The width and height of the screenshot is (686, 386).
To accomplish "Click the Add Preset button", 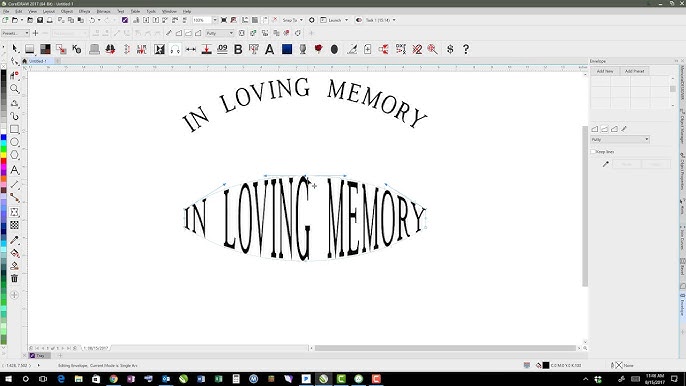I will pyautogui.click(x=634, y=71).
